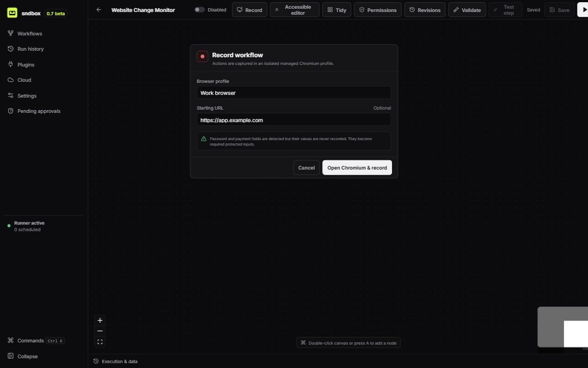Click the sndbox logo icon
The height and width of the screenshot is (368, 588).
pyautogui.click(x=12, y=13)
